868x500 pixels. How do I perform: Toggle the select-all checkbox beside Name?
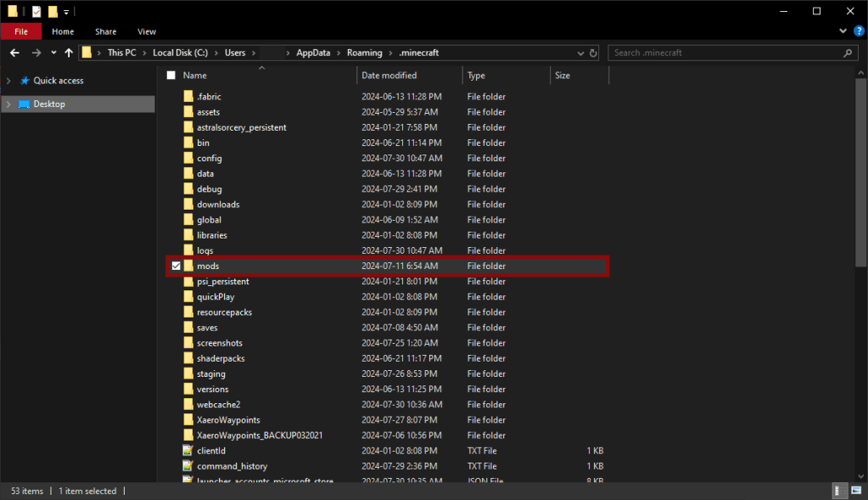[171, 76]
